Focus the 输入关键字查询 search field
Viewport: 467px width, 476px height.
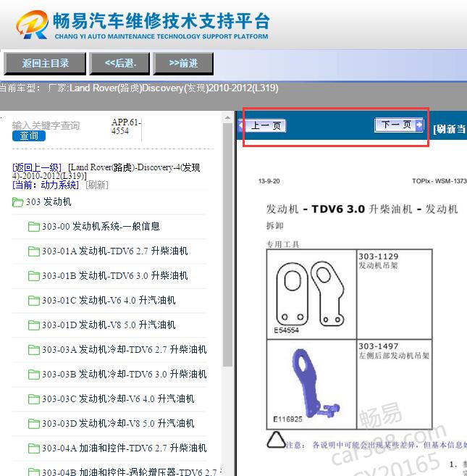[46, 125]
